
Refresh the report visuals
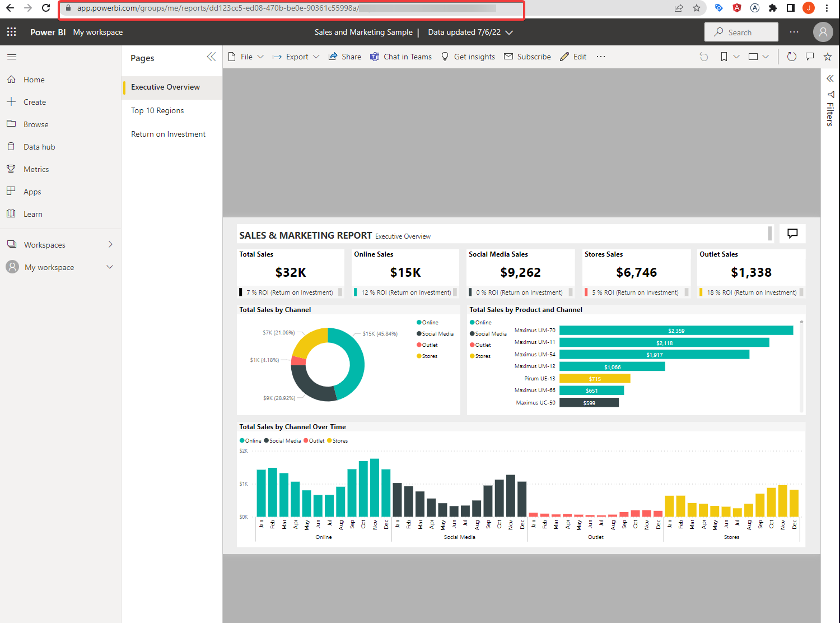point(791,57)
